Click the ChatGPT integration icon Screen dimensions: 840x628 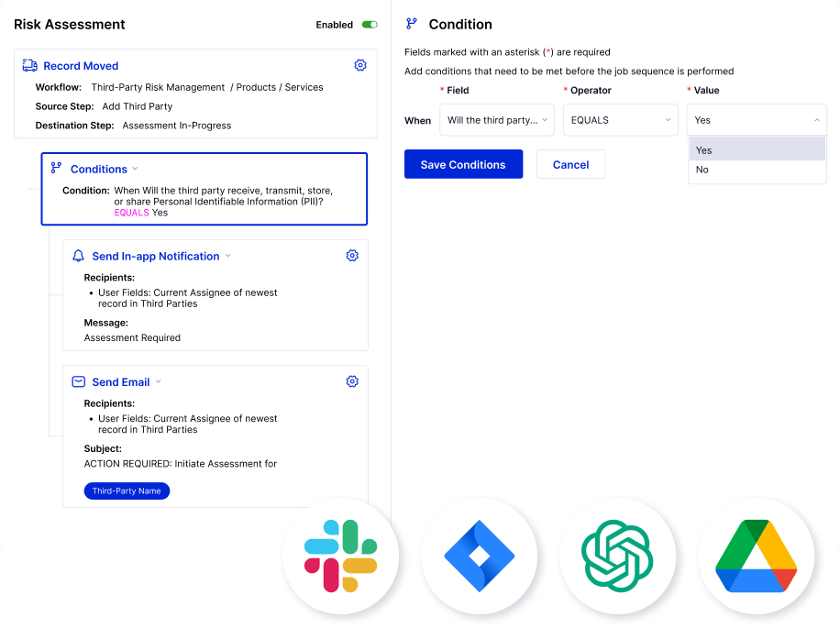pos(618,556)
